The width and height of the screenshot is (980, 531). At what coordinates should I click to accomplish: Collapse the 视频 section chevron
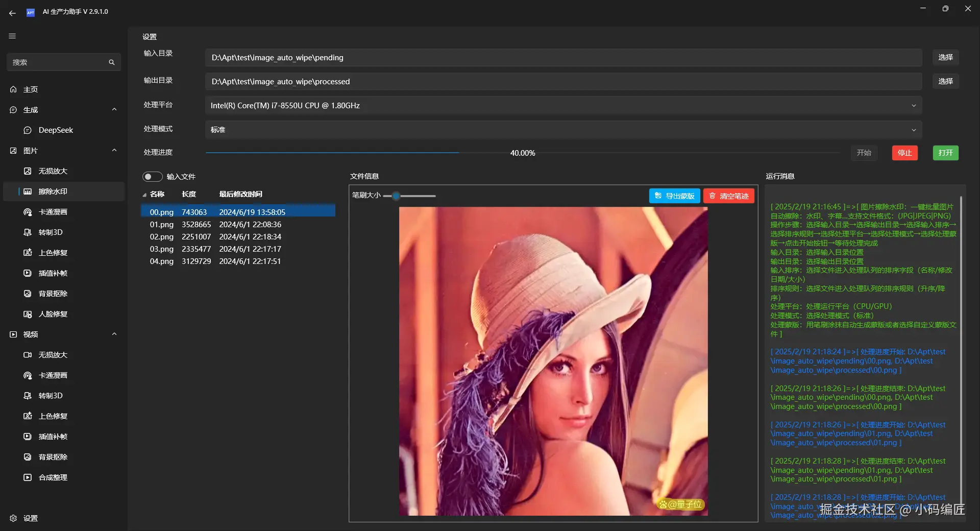pos(114,334)
